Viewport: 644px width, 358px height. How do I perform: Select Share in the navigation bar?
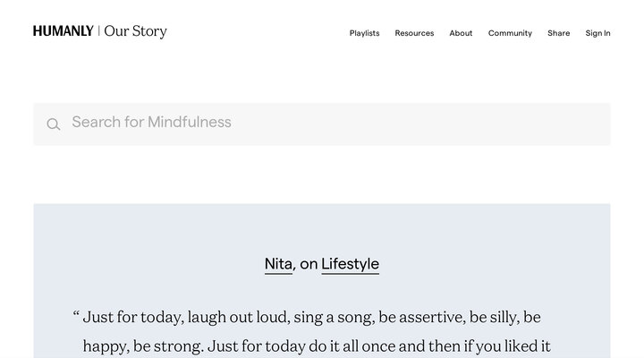pyautogui.click(x=559, y=33)
